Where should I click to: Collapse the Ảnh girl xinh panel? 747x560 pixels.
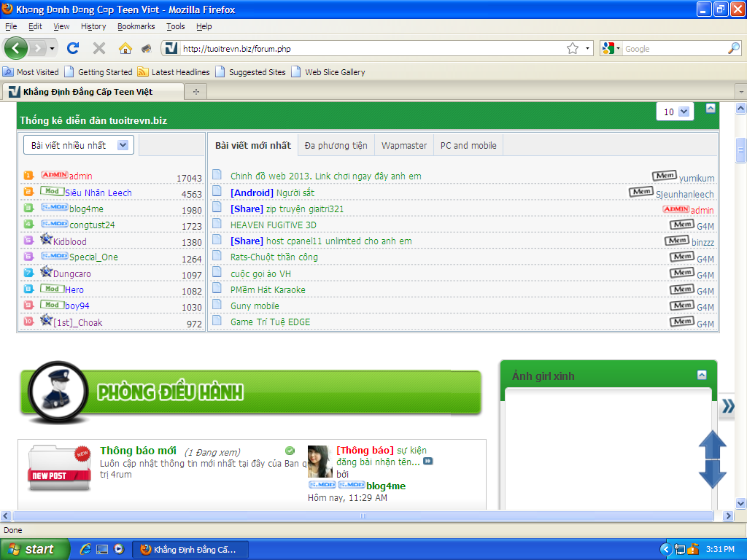pyautogui.click(x=702, y=375)
